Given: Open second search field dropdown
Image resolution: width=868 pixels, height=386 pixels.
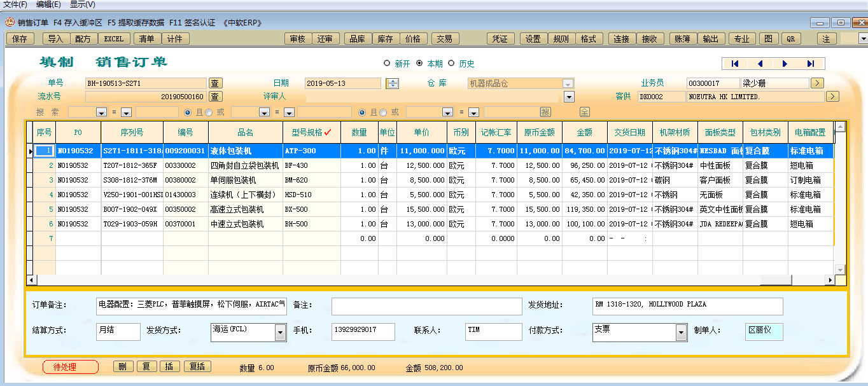Looking at the screenshot, I should click(264, 113).
